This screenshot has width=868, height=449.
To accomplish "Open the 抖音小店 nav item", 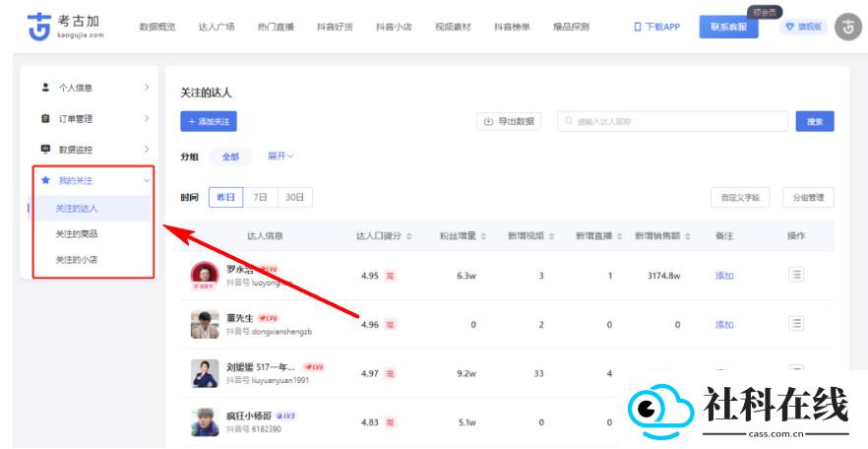I will pos(394,27).
